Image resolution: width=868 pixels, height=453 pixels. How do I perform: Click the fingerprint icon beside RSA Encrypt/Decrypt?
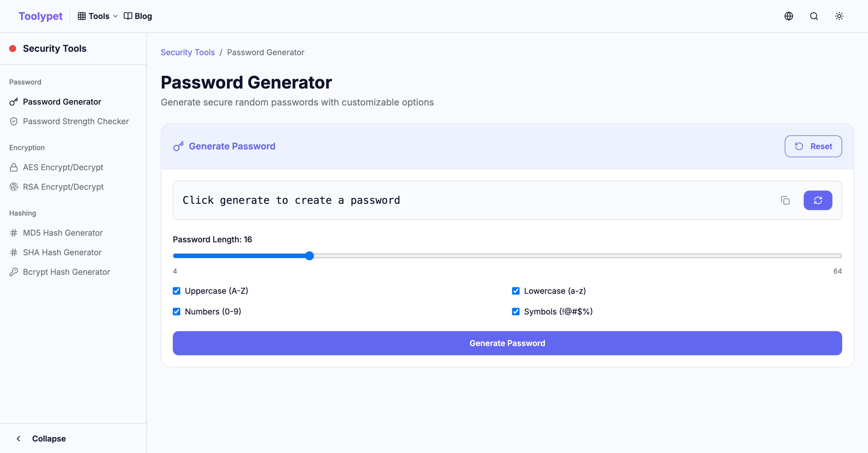(14, 187)
